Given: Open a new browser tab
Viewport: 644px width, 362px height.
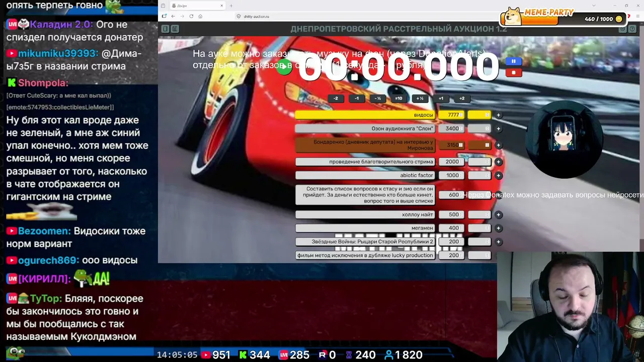Looking at the screenshot, I should click(x=231, y=6).
